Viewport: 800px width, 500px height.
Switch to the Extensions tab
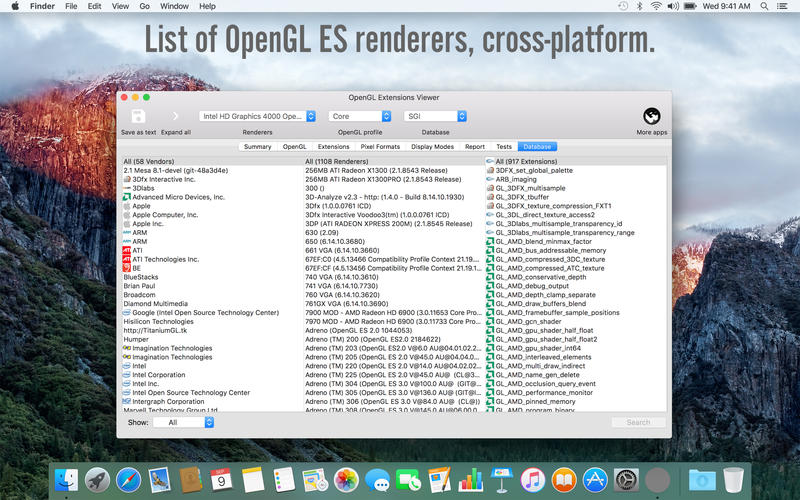coord(333,146)
